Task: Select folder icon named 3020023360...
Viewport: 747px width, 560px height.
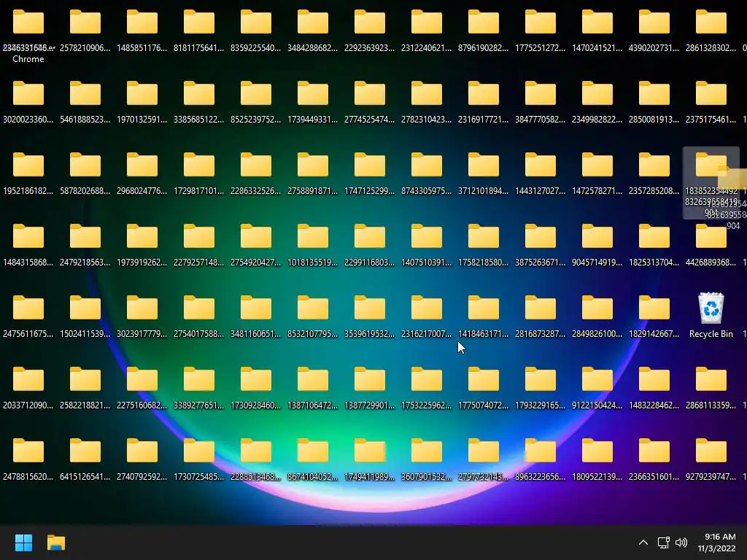Action: pos(28,94)
